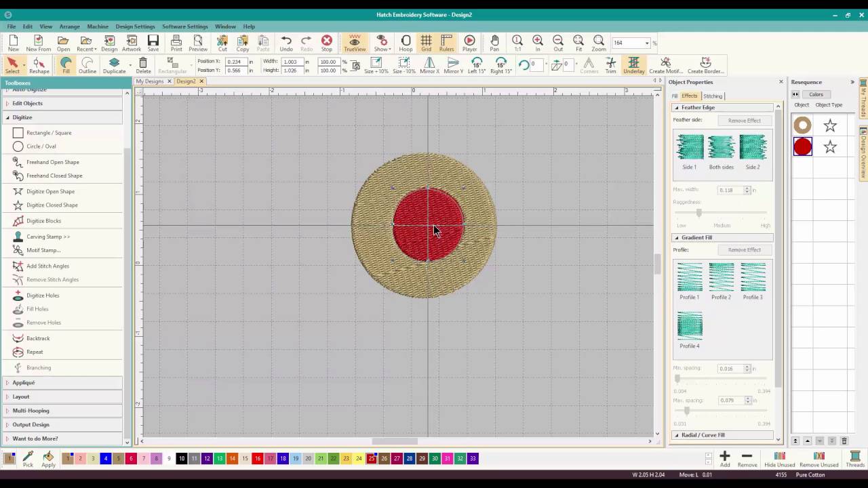Switch to the My Designs tab

click(150, 81)
